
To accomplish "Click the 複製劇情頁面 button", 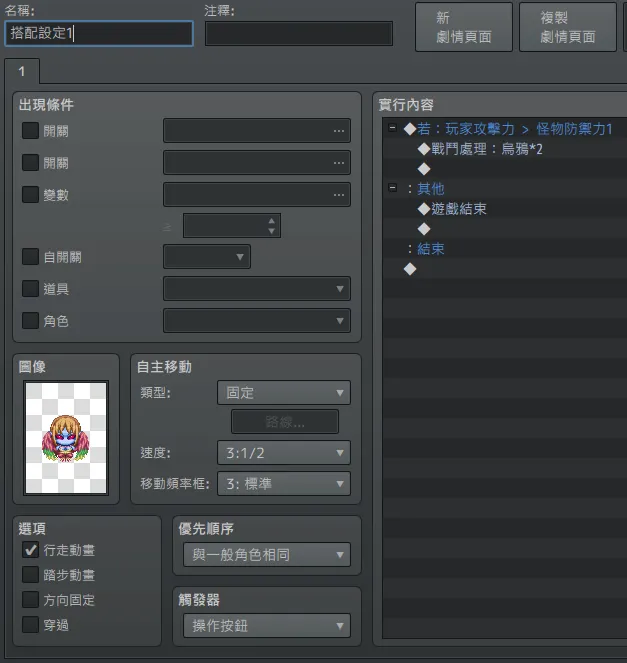I will 568,27.
